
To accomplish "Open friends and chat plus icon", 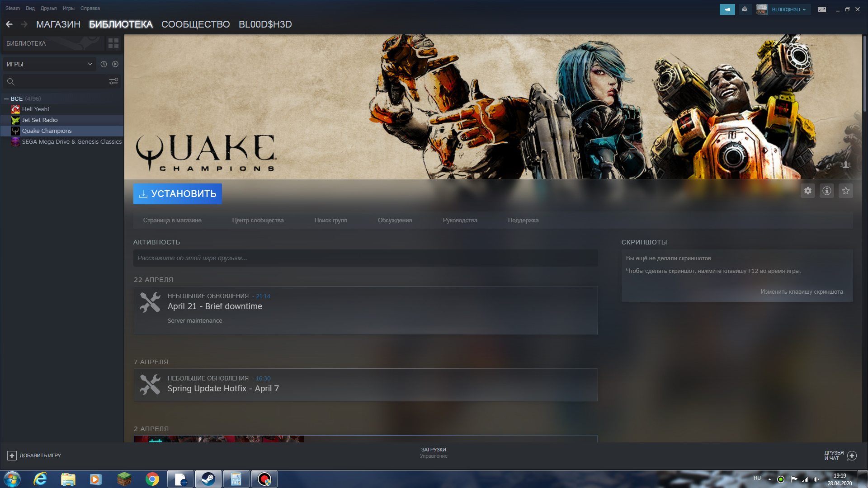I will [x=852, y=455].
